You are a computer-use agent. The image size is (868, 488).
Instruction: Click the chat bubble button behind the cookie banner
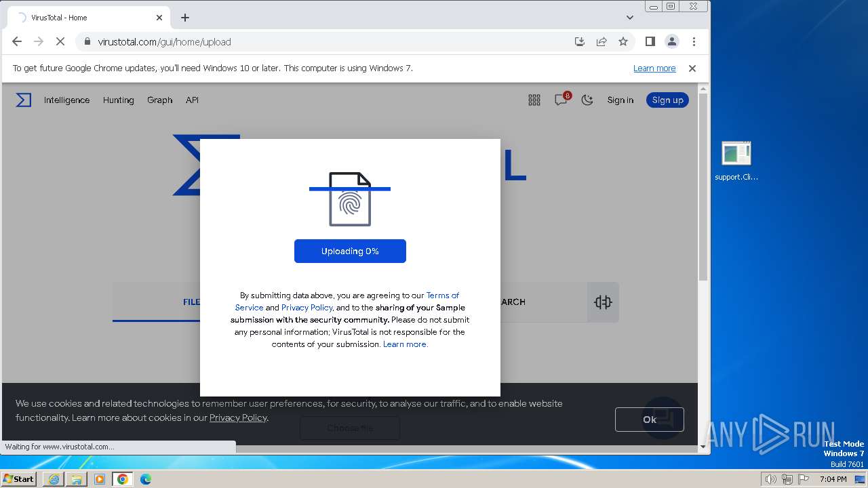[x=663, y=418]
